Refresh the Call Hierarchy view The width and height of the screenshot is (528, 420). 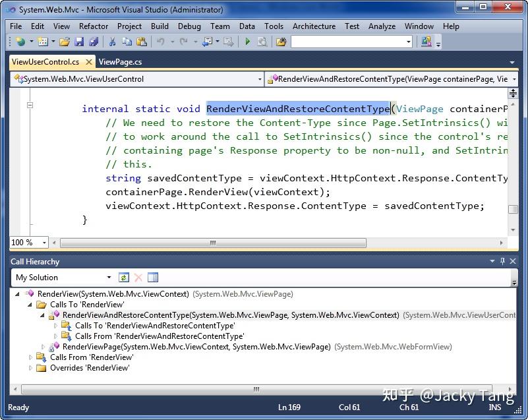point(123,277)
